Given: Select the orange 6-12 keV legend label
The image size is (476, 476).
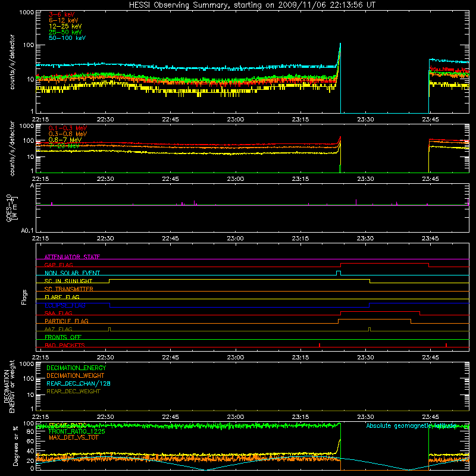Looking at the screenshot, I should coord(64,20).
